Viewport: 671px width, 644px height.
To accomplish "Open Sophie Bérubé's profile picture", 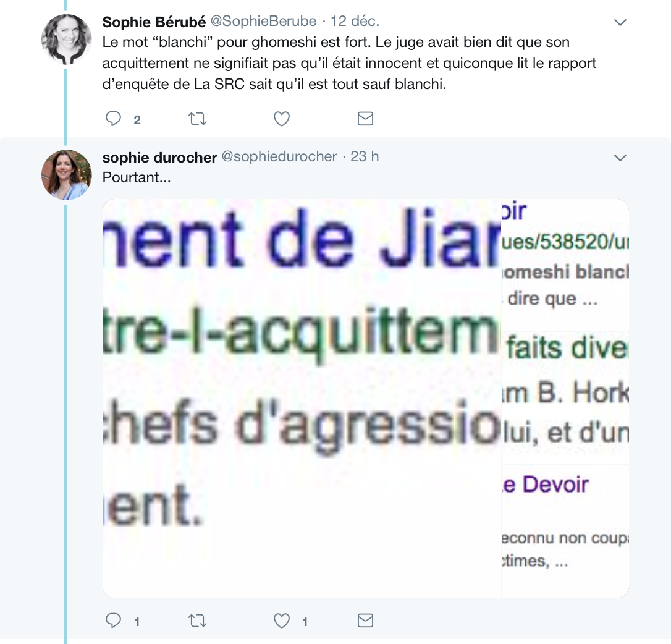I will pos(66,40).
